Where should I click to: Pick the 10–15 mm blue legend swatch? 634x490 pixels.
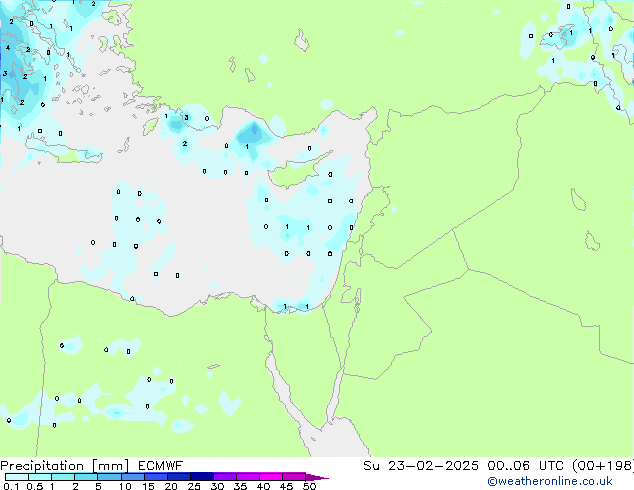tap(133, 477)
